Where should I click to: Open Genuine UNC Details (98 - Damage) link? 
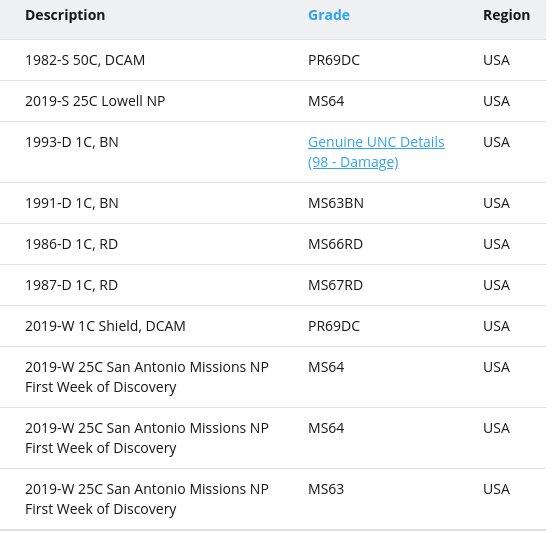[x=376, y=152]
